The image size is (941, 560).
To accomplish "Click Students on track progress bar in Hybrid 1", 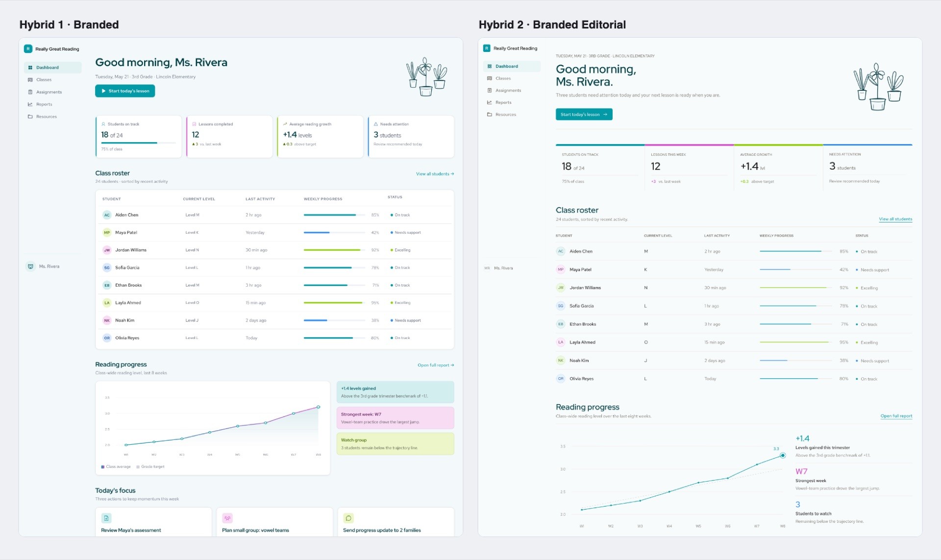I will [x=138, y=143].
